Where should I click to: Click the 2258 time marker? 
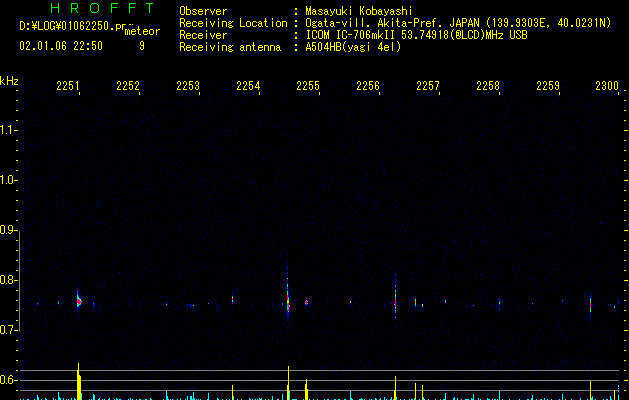[488, 86]
